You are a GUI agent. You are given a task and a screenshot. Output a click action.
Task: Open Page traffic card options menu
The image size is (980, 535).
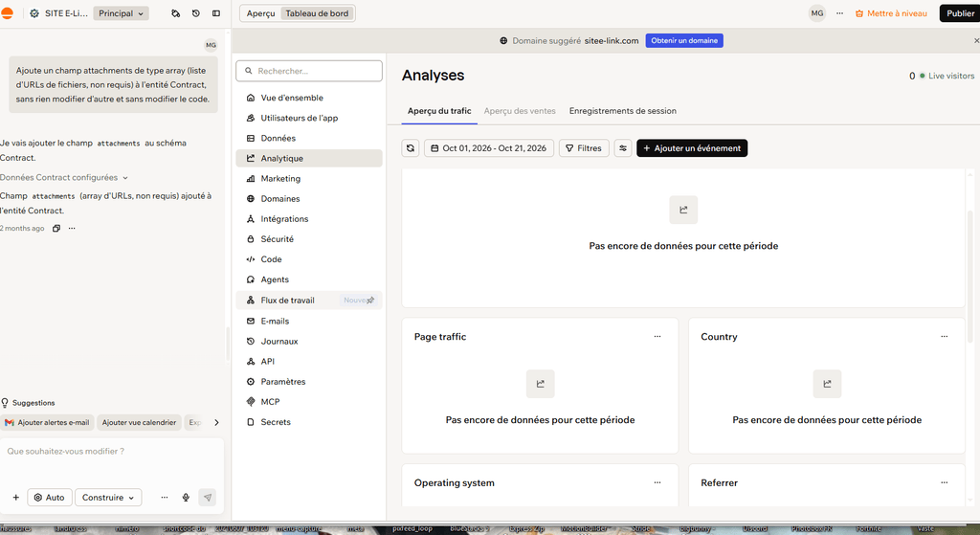click(x=657, y=336)
